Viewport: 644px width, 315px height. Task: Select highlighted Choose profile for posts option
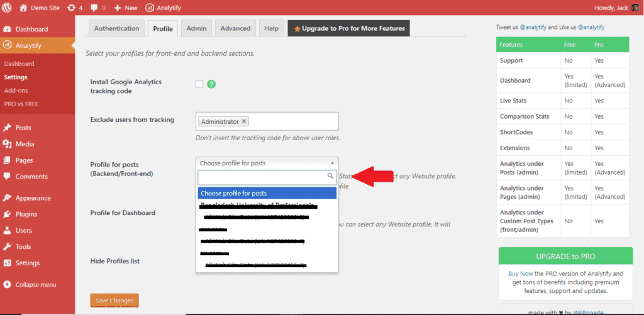267,193
